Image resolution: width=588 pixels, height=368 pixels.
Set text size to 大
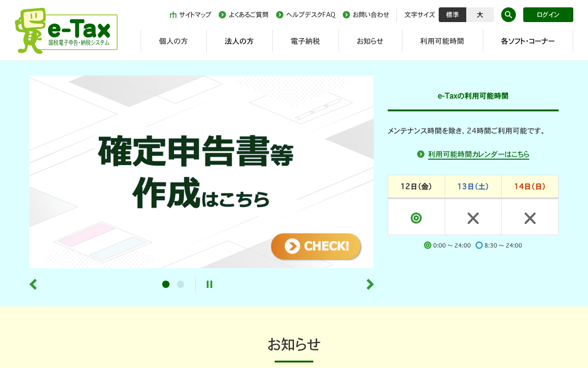point(480,15)
